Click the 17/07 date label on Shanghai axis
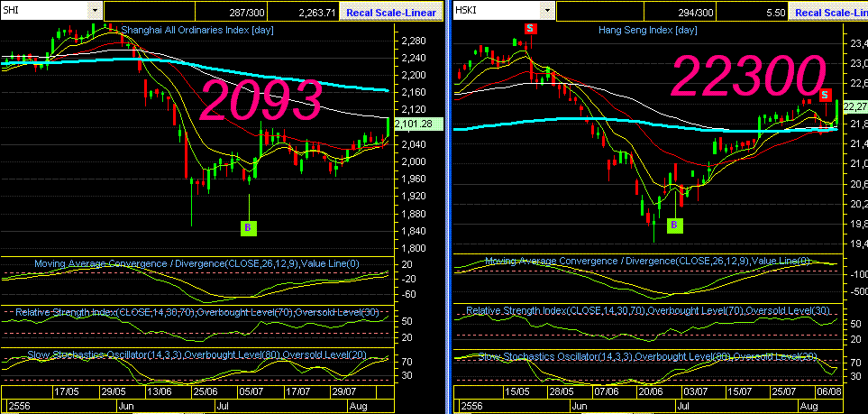This screenshot has width=868, height=414. [x=297, y=391]
